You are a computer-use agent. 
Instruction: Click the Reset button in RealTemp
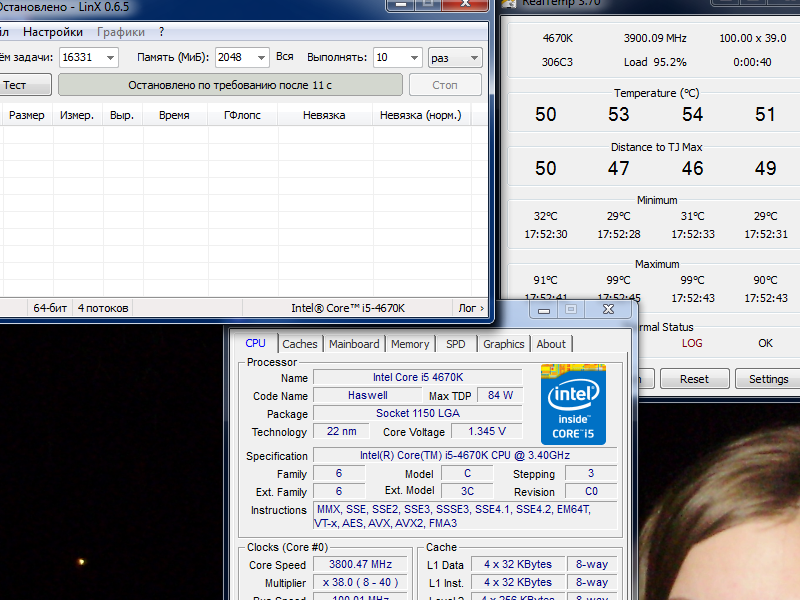[x=694, y=379]
